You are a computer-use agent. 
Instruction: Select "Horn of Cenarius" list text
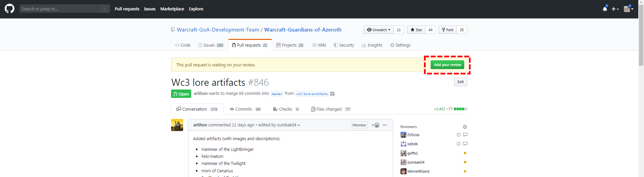(217, 171)
